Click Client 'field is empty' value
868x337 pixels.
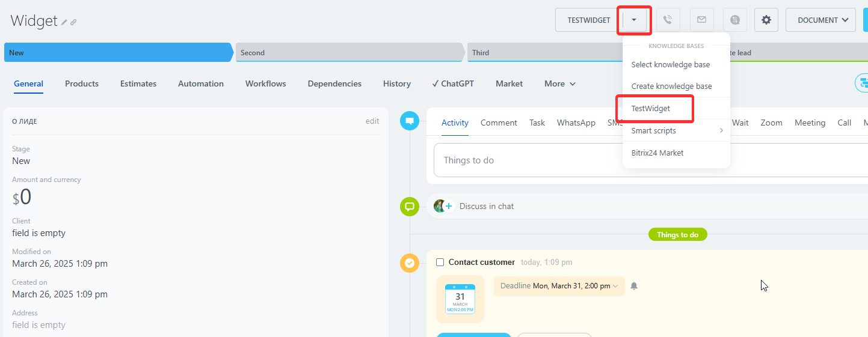(39, 233)
